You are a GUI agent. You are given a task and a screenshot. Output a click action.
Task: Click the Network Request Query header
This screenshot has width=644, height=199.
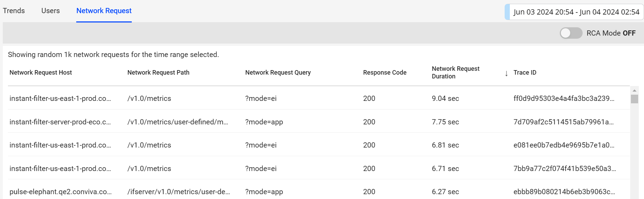(278, 73)
